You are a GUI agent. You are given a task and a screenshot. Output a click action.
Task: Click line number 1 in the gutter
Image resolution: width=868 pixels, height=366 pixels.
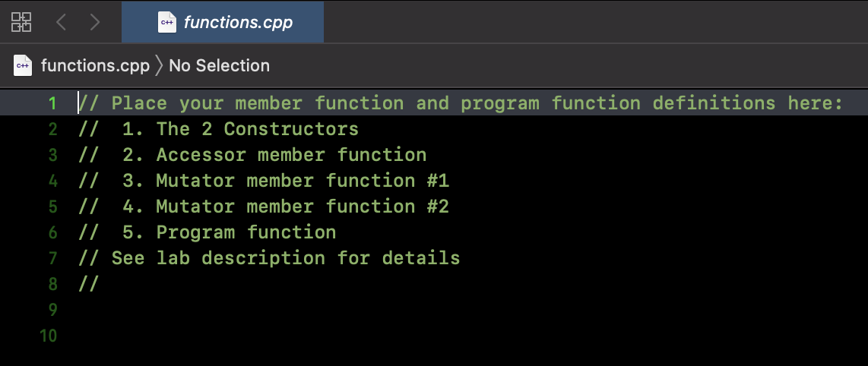[52, 103]
